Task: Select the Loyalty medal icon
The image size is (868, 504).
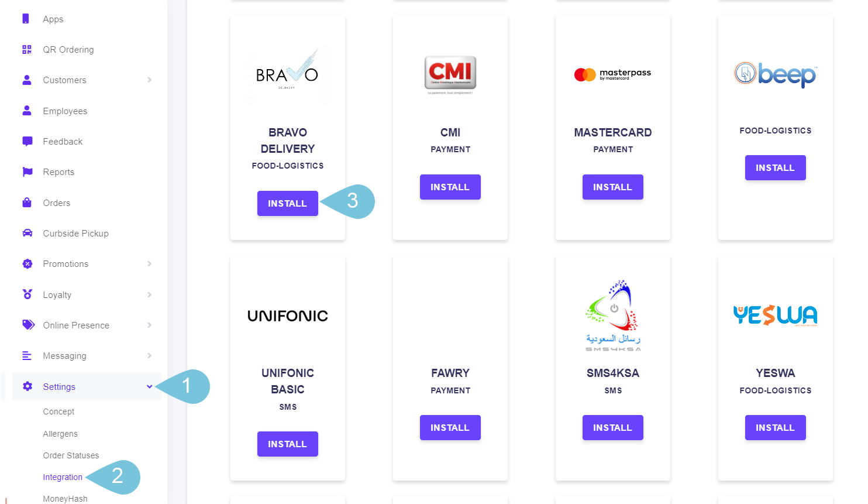Action: tap(27, 294)
